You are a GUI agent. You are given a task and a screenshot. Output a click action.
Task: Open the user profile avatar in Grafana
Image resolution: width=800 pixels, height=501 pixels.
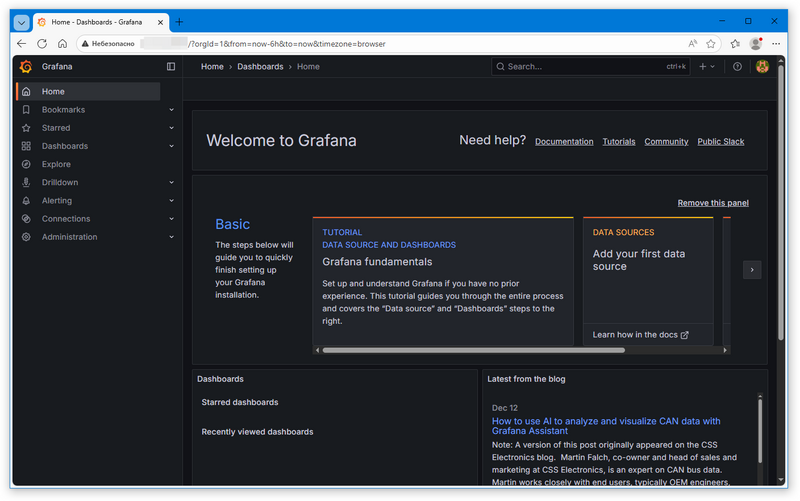click(762, 66)
